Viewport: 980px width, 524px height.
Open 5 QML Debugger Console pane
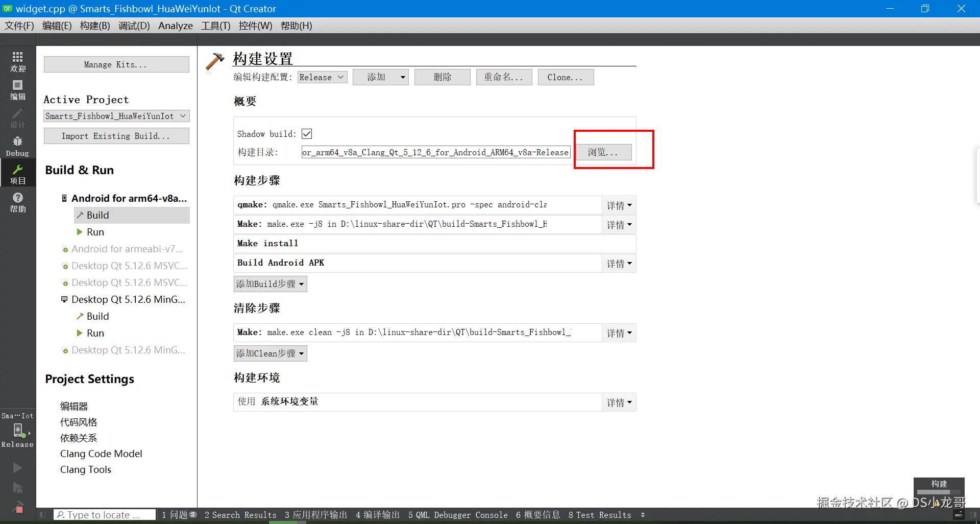pyautogui.click(x=458, y=515)
